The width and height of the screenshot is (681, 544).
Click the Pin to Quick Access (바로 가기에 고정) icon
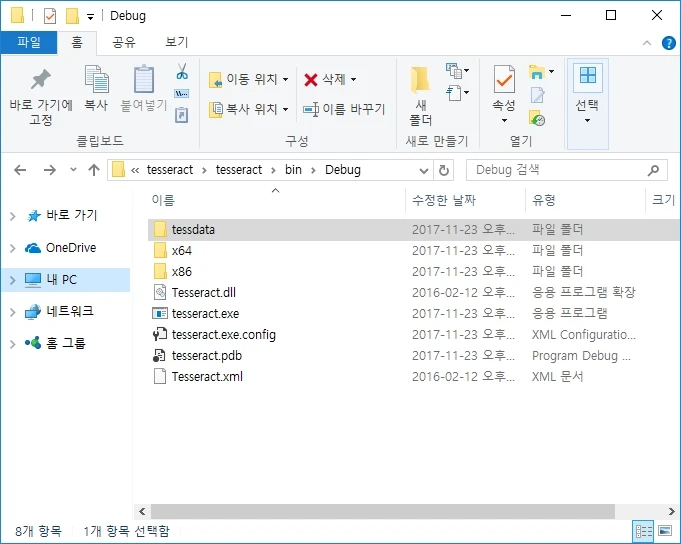click(41, 80)
